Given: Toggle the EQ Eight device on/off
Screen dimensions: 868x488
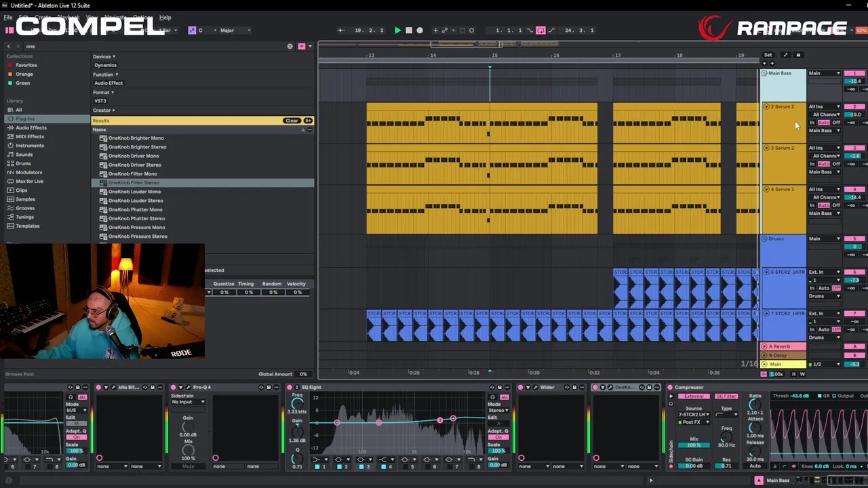Looking at the screenshot, I should 290,388.
